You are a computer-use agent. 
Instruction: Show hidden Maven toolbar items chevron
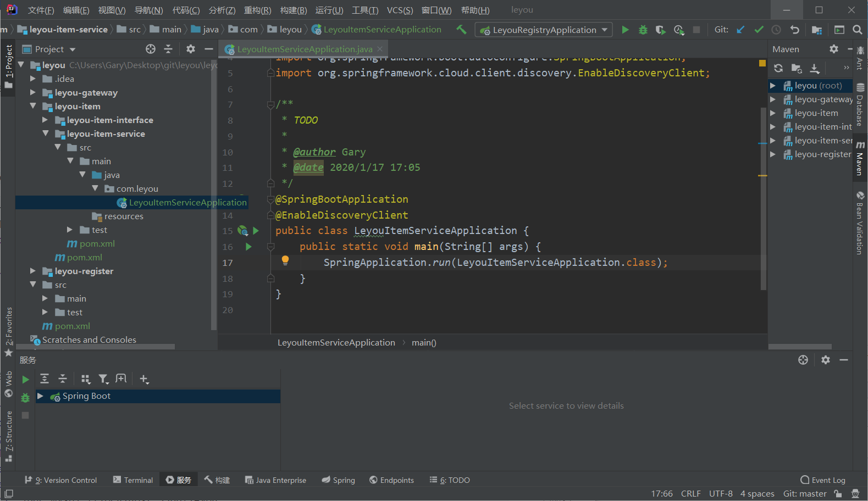[846, 68]
